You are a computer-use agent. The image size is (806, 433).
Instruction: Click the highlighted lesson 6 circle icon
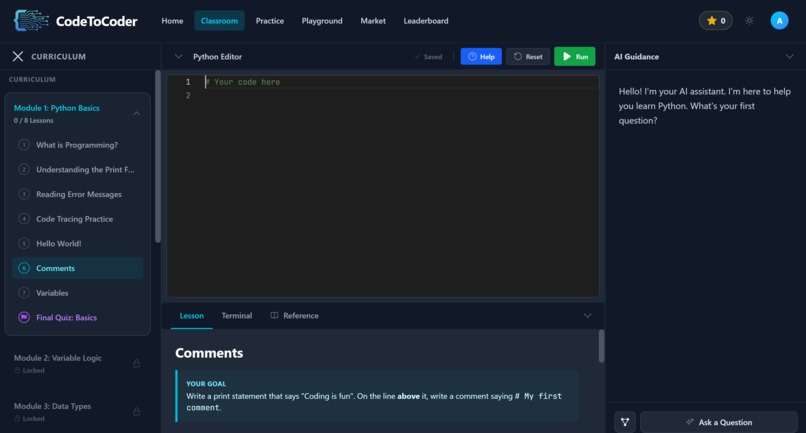point(24,268)
